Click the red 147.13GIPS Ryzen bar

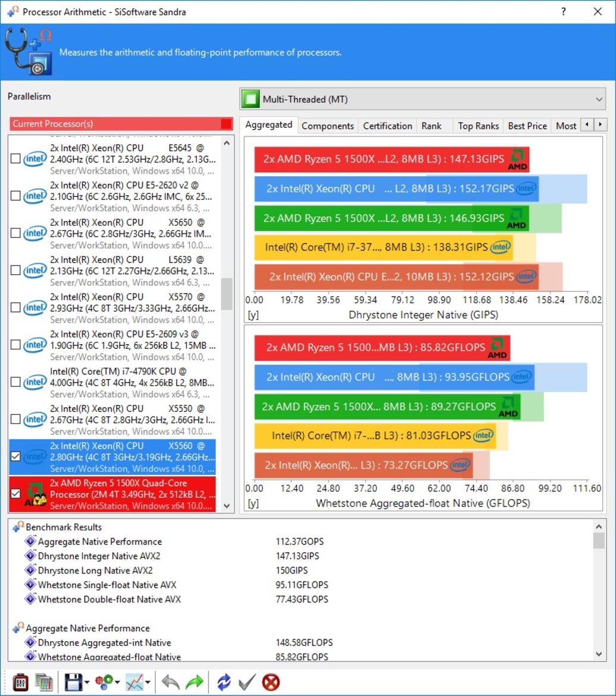tap(392, 160)
